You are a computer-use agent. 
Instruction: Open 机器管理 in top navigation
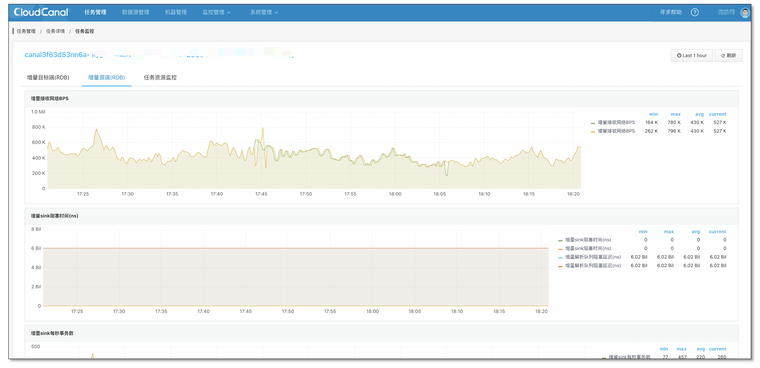coord(176,12)
